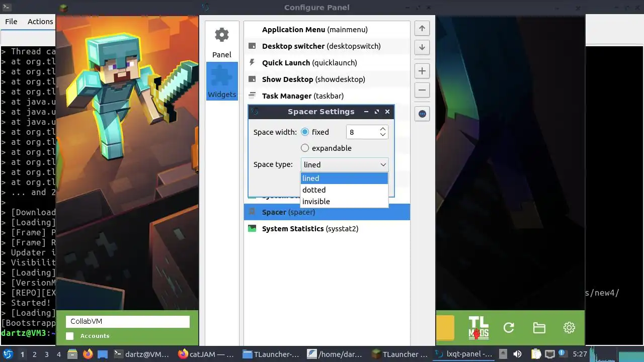Decrease space width with the down stepper

(x=383, y=135)
